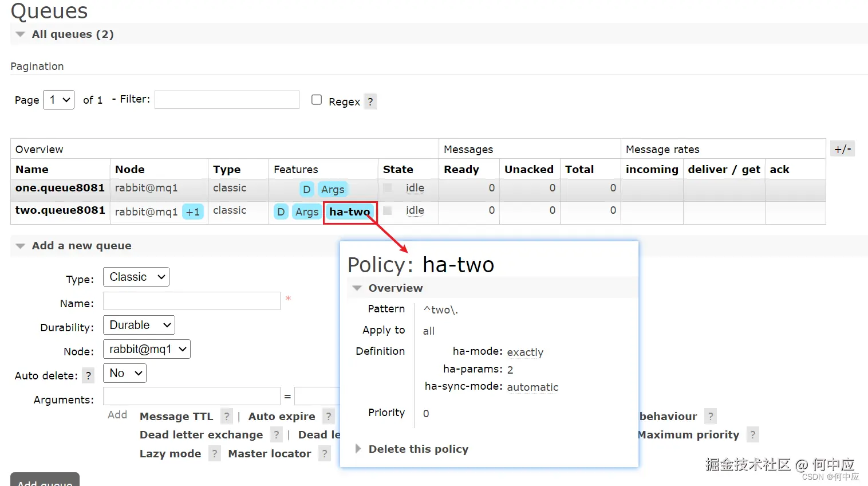Open the queue Type dropdown

[136, 277]
